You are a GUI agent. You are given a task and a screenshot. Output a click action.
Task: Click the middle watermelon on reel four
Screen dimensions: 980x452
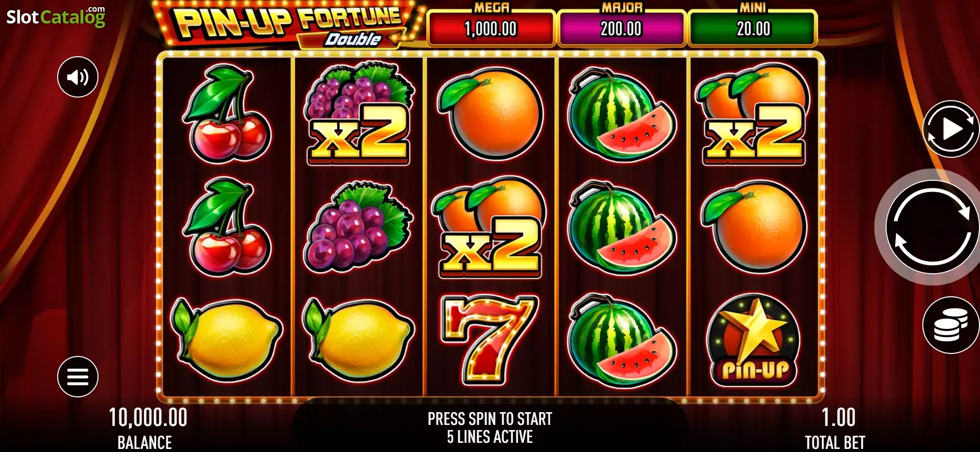(x=622, y=228)
